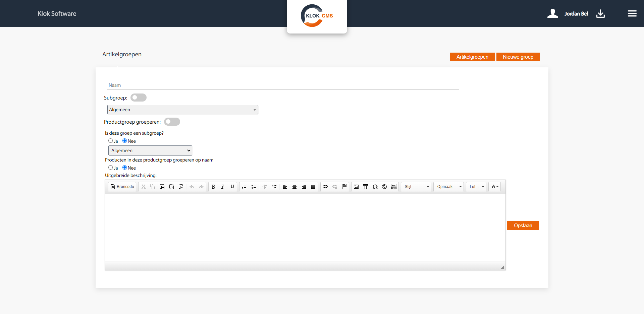Viewport: 644px width, 314px height.
Task: Click the globe iframe icon
Action: click(x=384, y=187)
